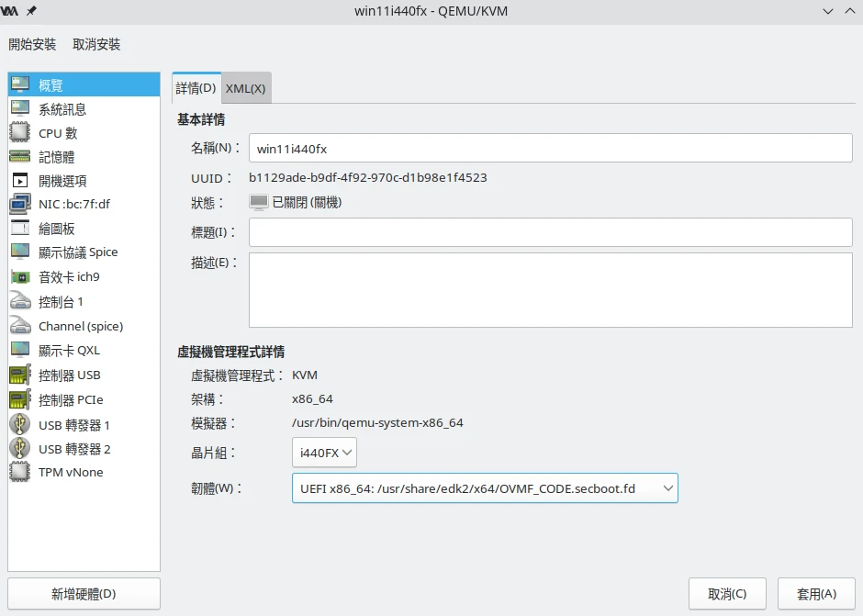Expand the 晶片組 i440FX dropdown
The image size is (863, 616).
coord(324,453)
